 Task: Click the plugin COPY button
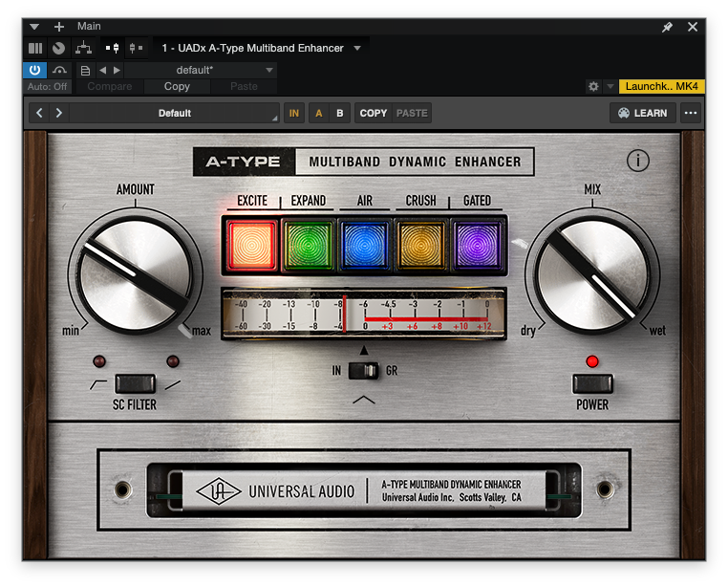click(x=374, y=113)
